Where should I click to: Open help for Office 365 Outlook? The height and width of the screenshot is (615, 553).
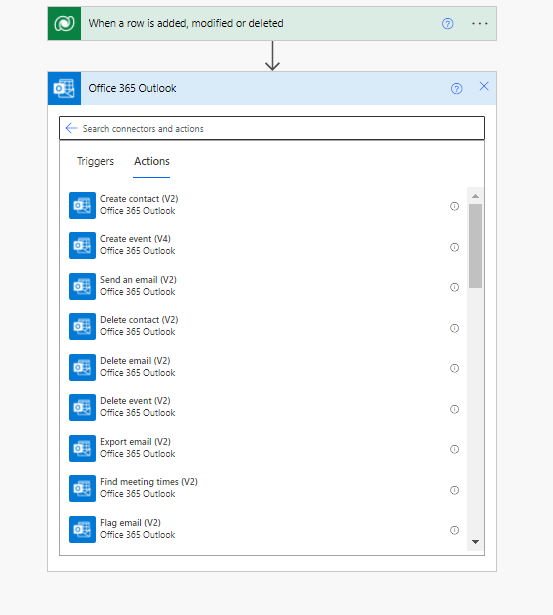pos(456,89)
